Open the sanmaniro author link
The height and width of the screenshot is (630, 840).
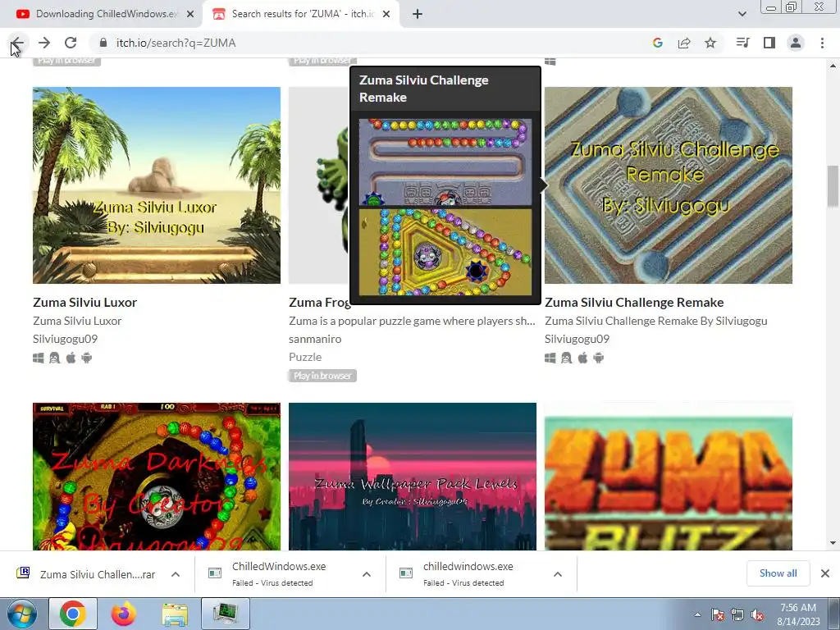click(314, 339)
